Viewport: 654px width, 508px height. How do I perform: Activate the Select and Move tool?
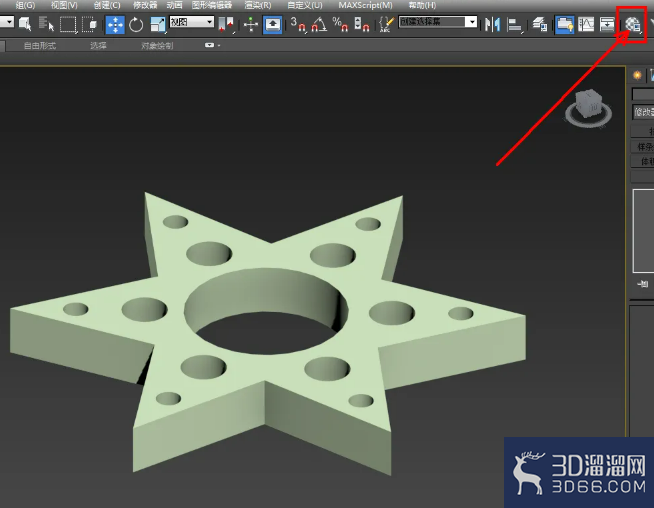tap(115, 25)
